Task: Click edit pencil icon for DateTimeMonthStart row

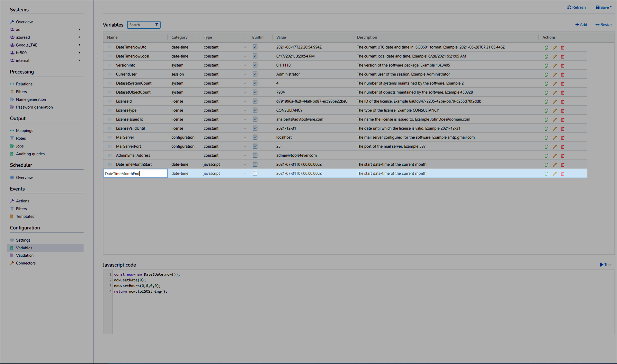Action: 555,164
